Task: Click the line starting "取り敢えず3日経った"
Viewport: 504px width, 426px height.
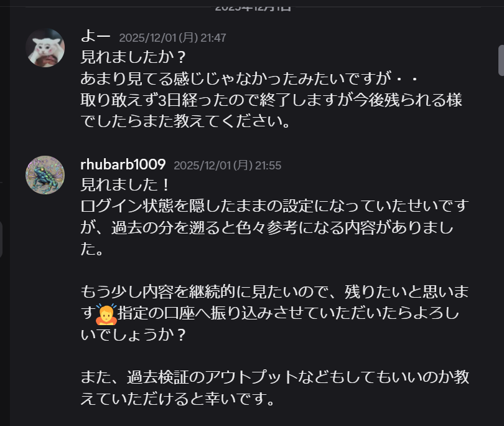Action: [x=271, y=100]
